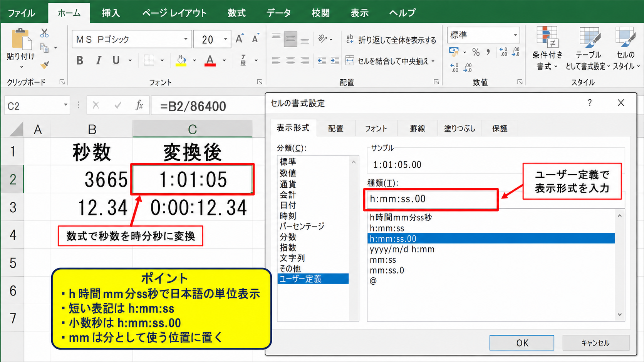Decrease the indent
644x362 pixels.
pos(322,60)
